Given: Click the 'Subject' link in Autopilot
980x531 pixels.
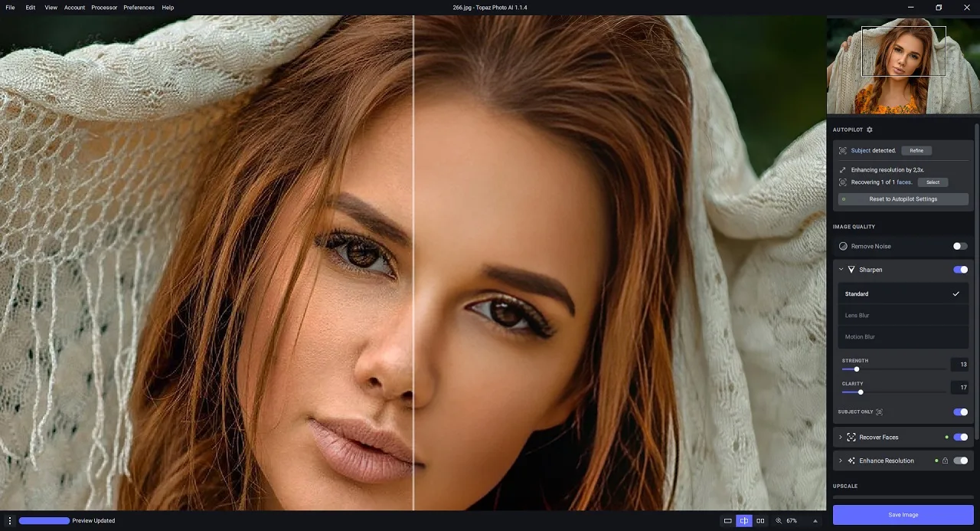Looking at the screenshot, I should tap(861, 151).
